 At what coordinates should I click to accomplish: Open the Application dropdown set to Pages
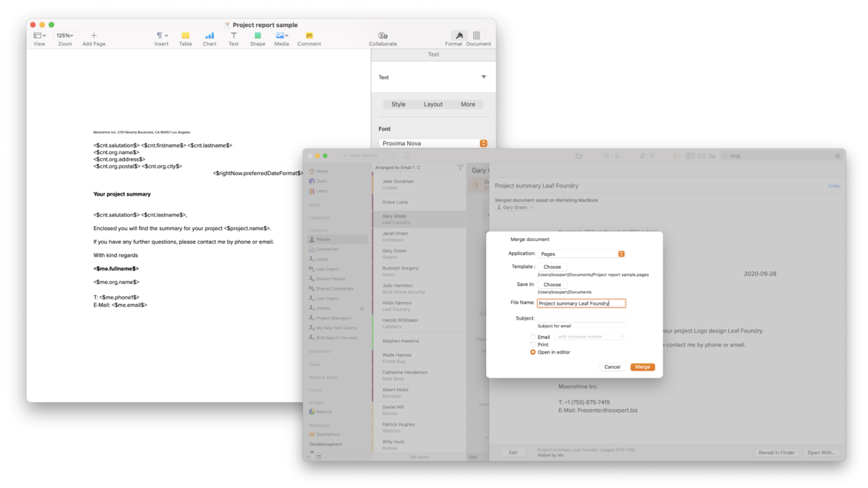pos(581,253)
